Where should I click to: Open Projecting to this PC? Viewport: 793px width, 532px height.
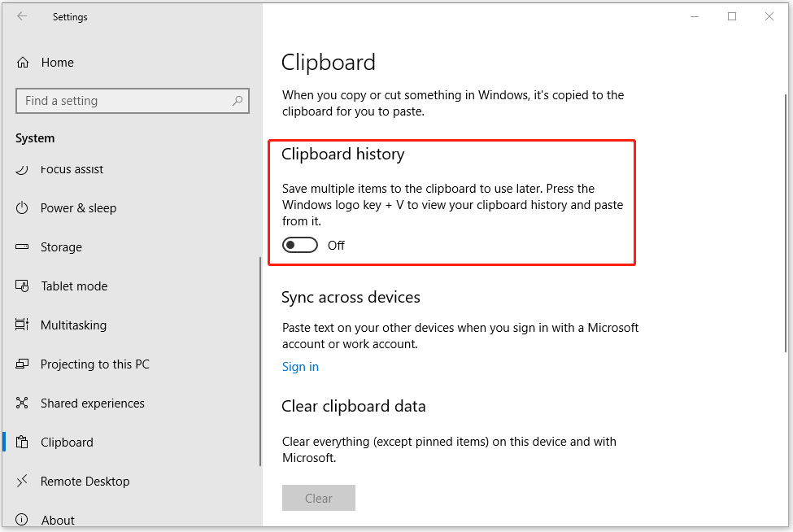(x=95, y=364)
